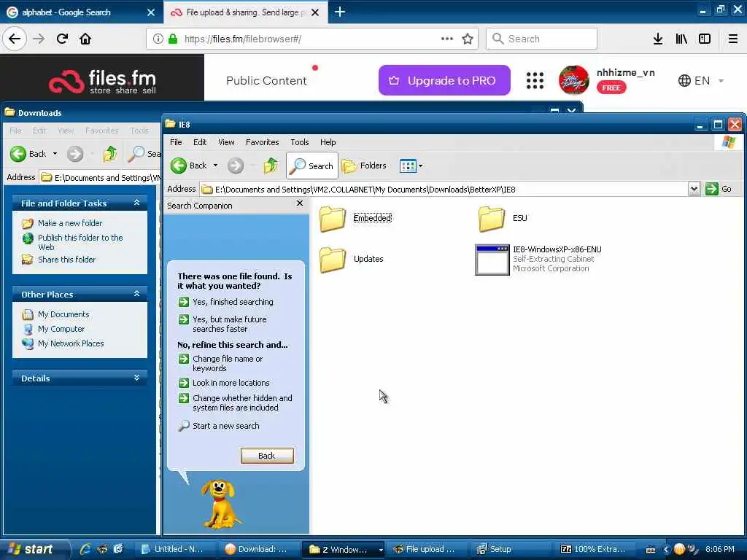Screen dimensions: 747x560
Task: Choose Look in more locations
Action: [225, 383]
